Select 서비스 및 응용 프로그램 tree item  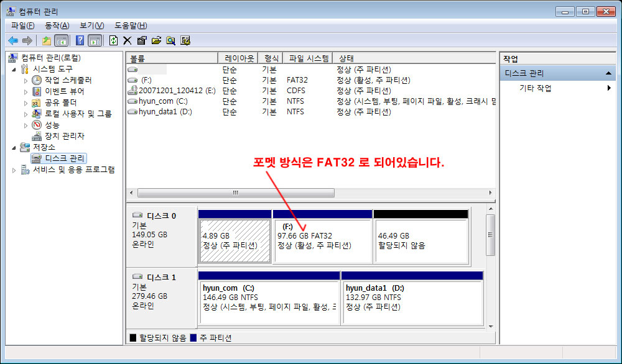[x=73, y=170]
